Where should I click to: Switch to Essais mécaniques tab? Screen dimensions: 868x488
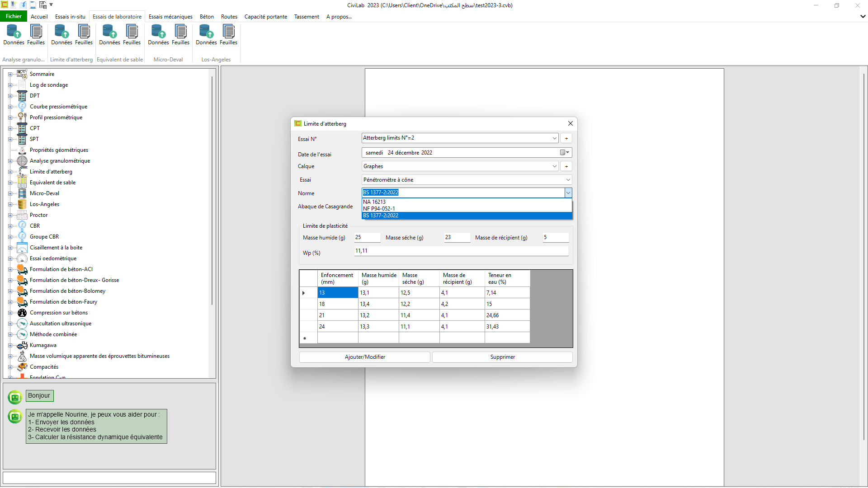pos(170,17)
